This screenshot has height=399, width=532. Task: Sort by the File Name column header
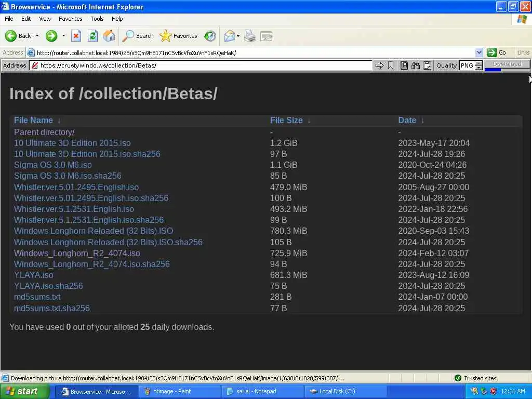pyautogui.click(x=33, y=120)
